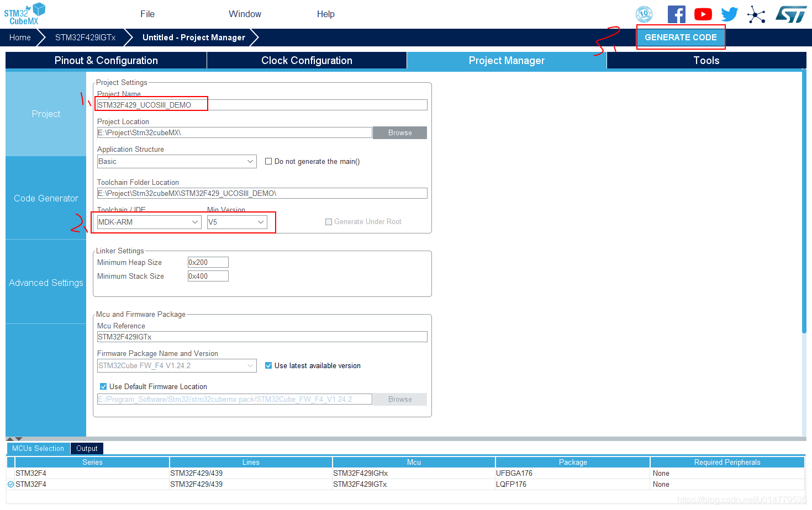Sort by the Package column header

[573, 462]
